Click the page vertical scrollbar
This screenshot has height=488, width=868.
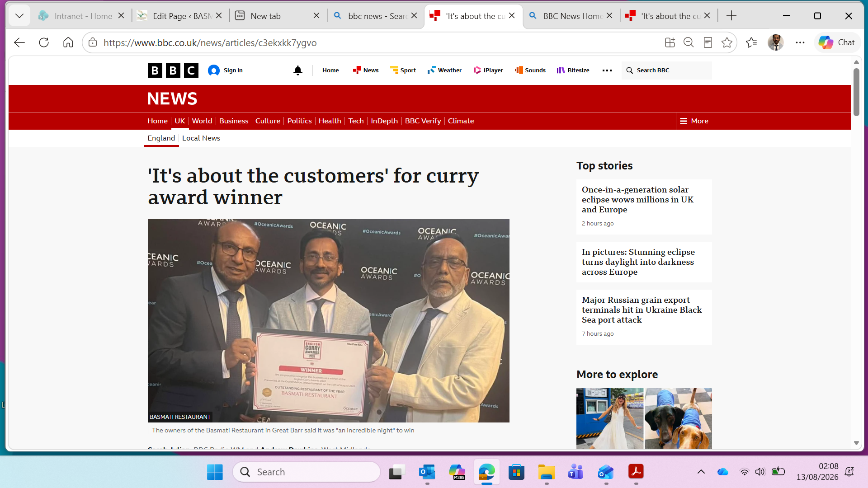856,92
